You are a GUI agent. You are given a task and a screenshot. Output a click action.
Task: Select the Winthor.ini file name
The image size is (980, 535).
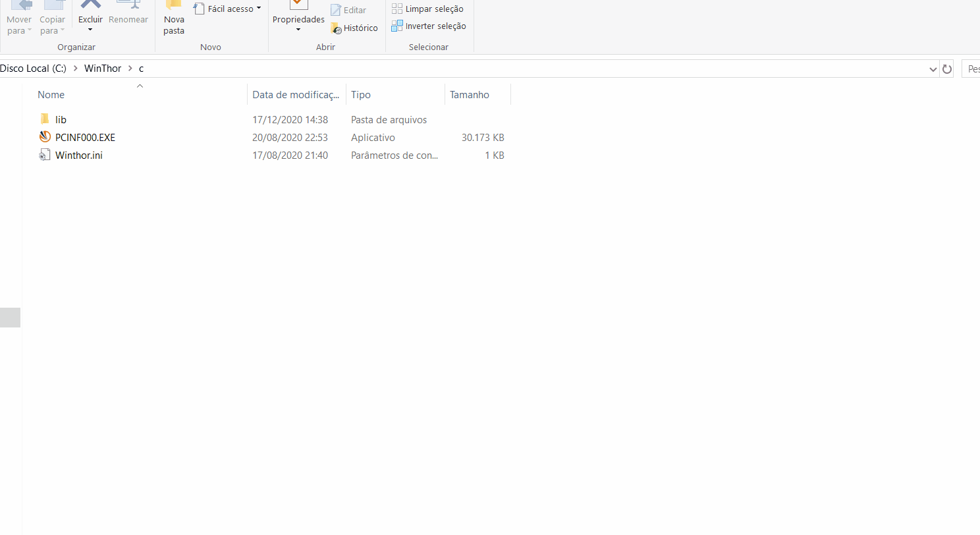[79, 155]
